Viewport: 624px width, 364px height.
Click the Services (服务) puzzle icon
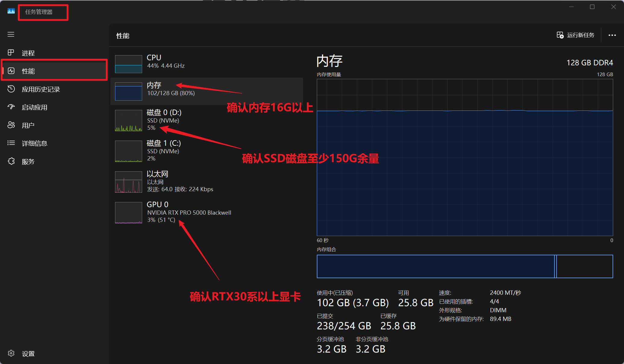point(11,161)
